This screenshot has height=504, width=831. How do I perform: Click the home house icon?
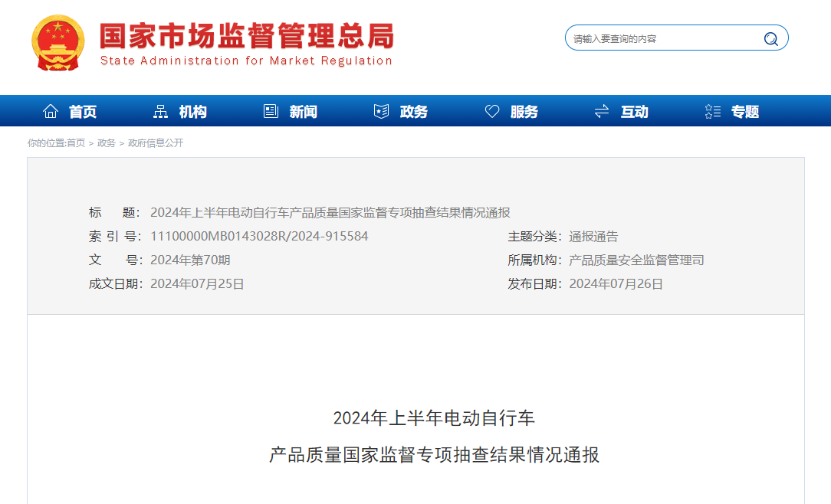coord(51,112)
